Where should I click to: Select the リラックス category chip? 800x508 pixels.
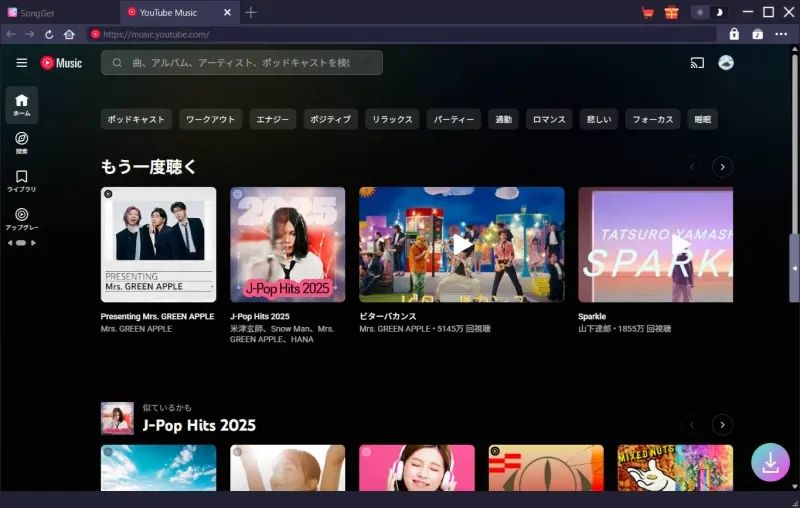click(x=392, y=119)
